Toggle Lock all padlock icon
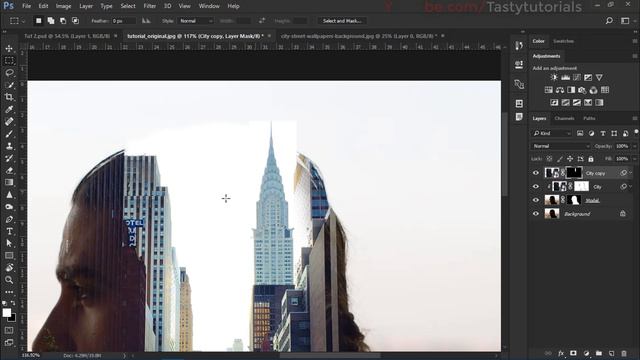Image resolution: width=640 pixels, height=360 pixels. [x=591, y=159]
